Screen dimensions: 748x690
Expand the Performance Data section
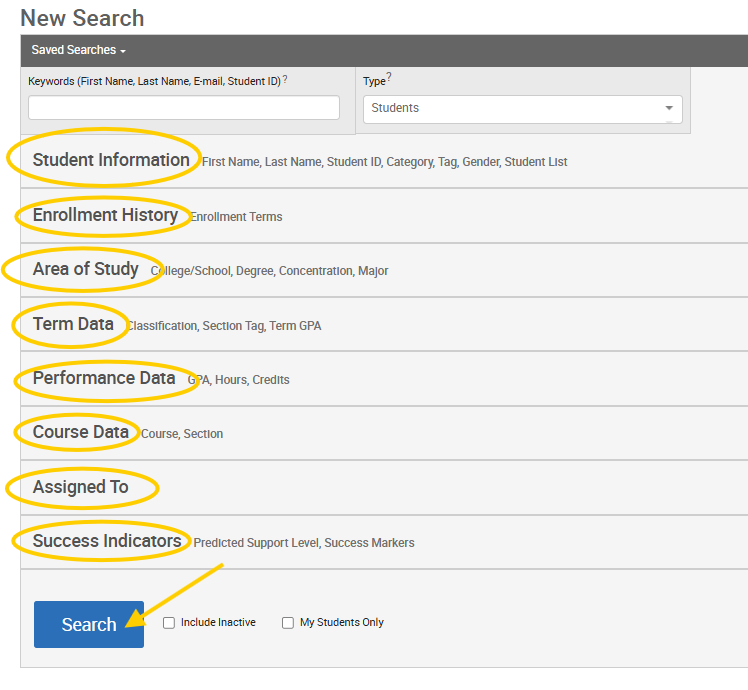tap(104, 378)
